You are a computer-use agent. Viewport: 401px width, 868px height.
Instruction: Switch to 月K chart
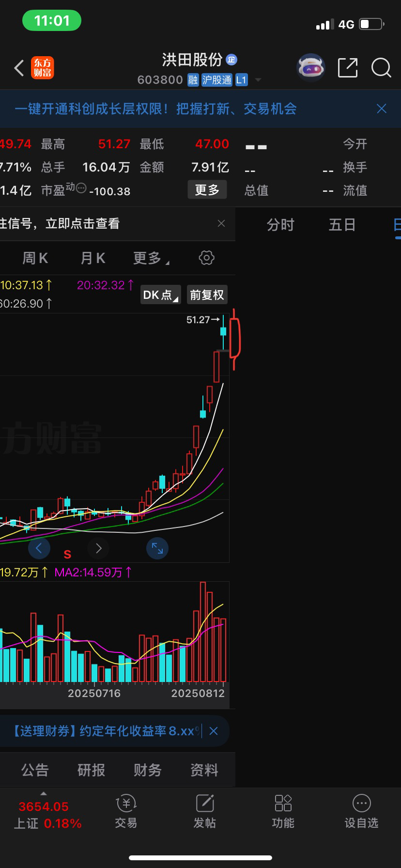(x=93, y=258)
